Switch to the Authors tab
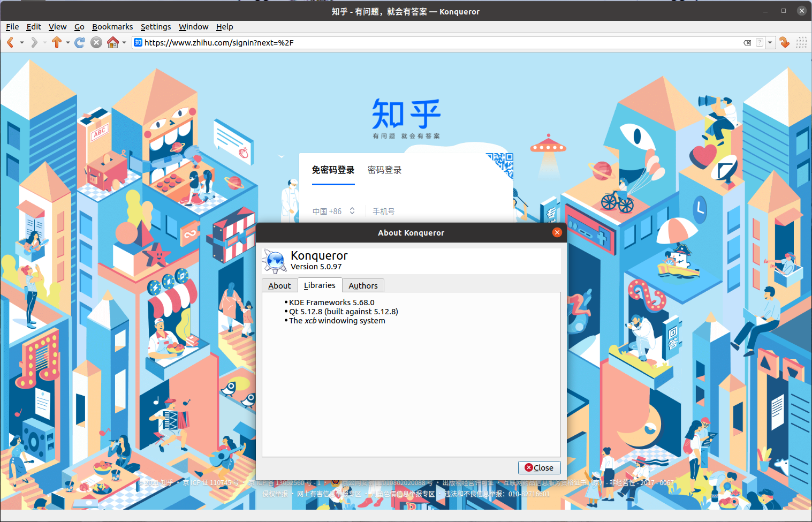 (363, 286)
